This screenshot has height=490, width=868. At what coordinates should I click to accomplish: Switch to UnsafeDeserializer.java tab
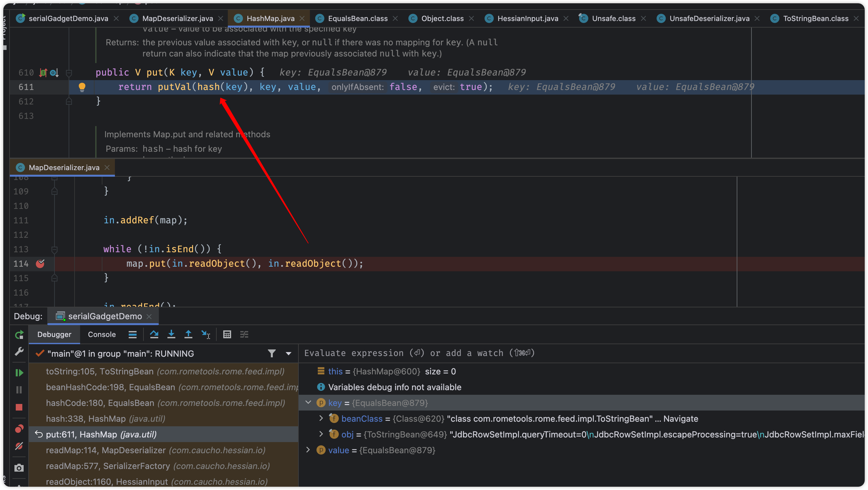(x=709, y=18)
